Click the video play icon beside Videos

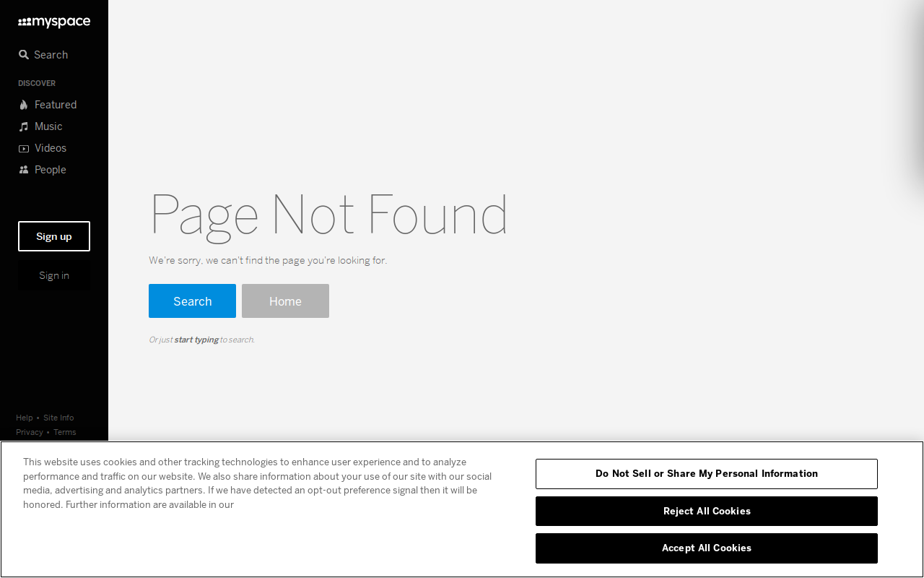click(24, 148)
